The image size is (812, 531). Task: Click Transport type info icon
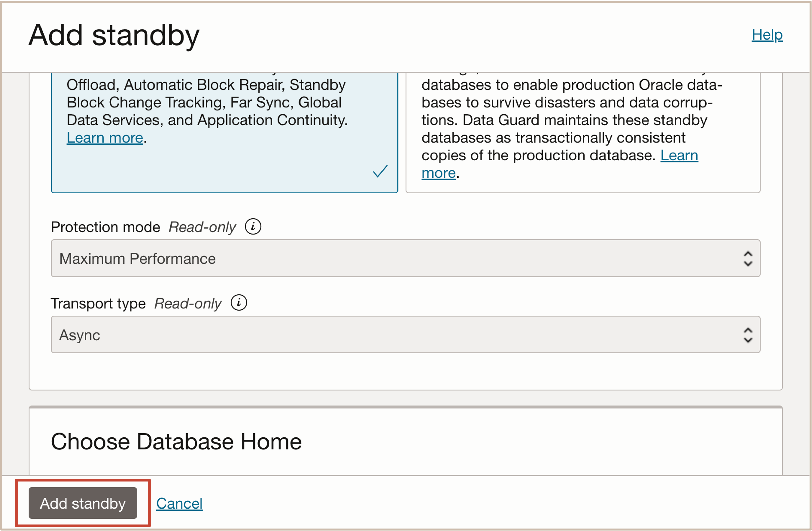click(239, 303)
